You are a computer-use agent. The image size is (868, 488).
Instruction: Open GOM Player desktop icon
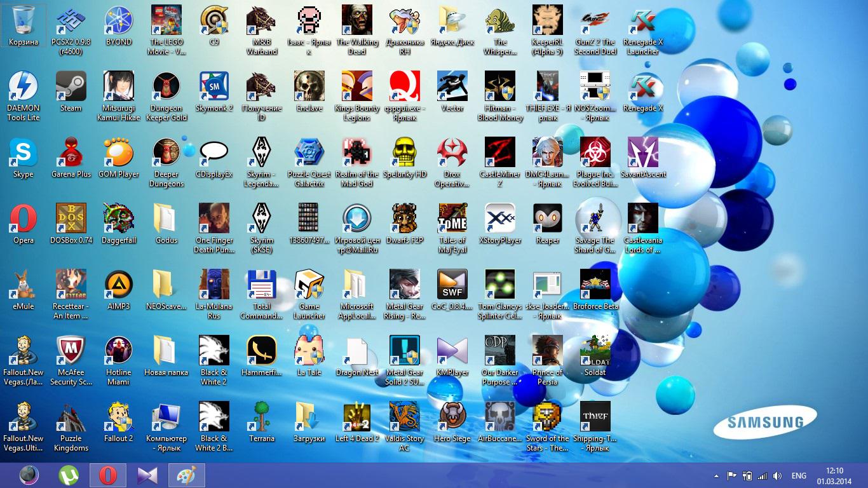[x=119, y=153]
